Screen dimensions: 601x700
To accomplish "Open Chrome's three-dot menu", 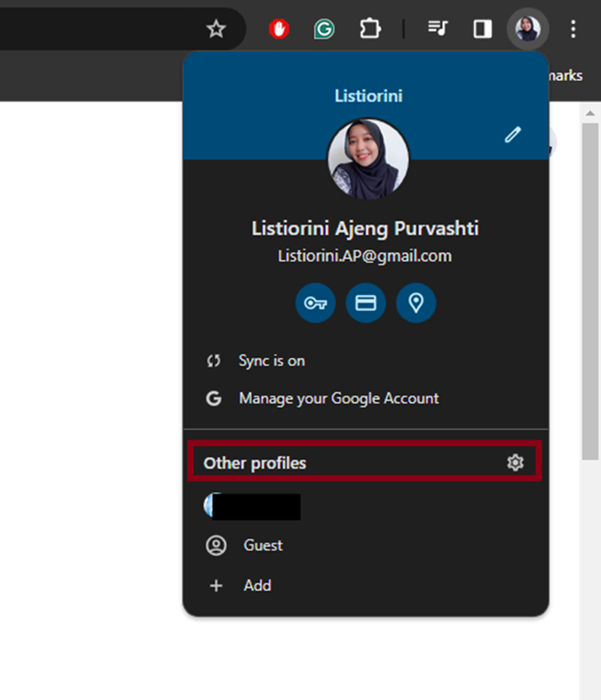I will [x=573, y=29].
